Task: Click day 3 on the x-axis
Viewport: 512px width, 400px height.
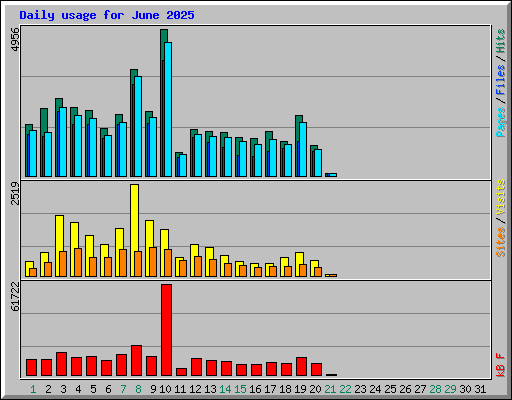Action: pyautogui.click(x=63, y=389)
